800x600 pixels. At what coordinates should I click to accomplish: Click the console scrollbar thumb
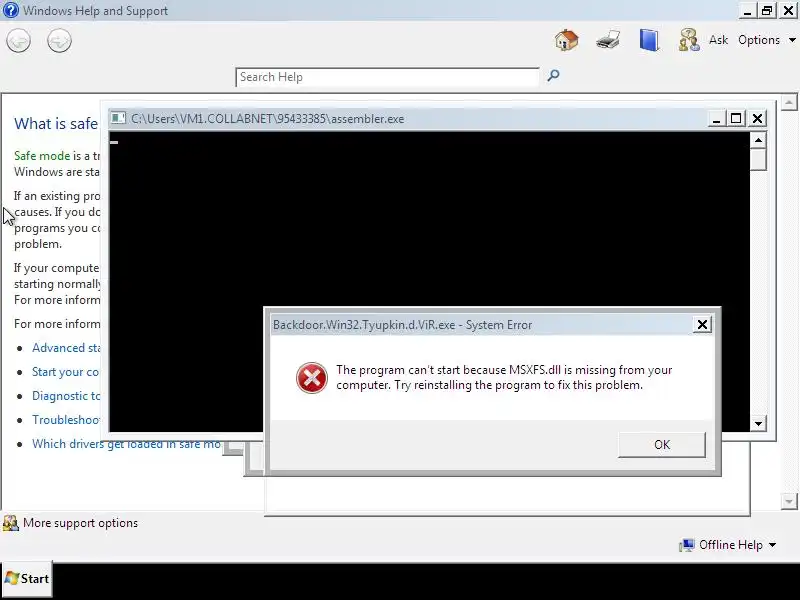point(758,159)
